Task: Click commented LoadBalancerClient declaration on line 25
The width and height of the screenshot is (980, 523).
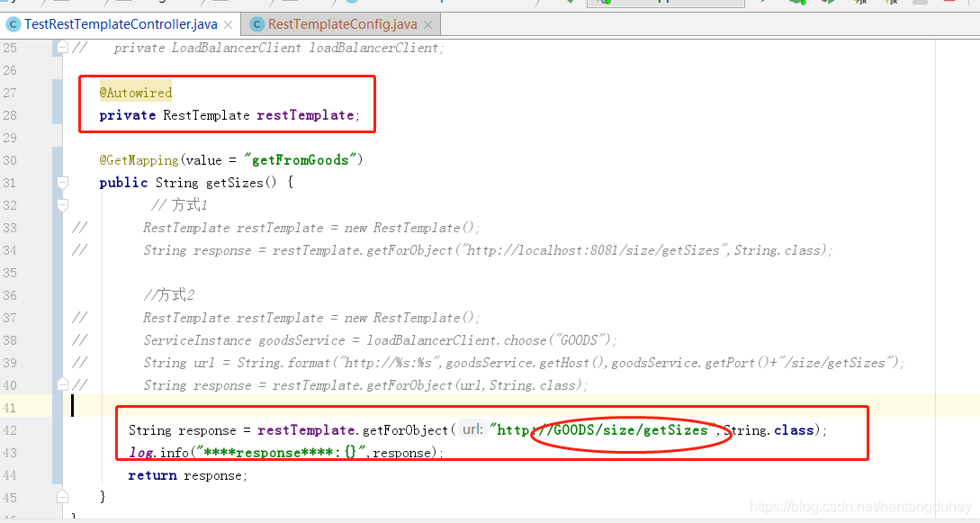Action: [x=279, y=48]
